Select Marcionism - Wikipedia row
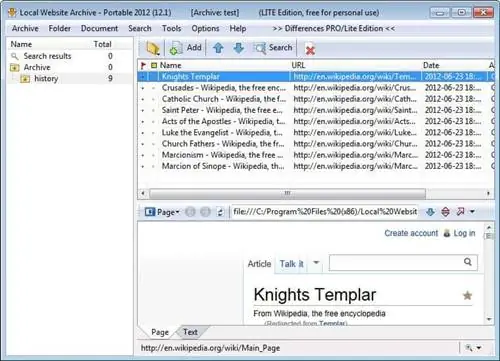This screenshot has width=500, height=361. pos(315,155)
